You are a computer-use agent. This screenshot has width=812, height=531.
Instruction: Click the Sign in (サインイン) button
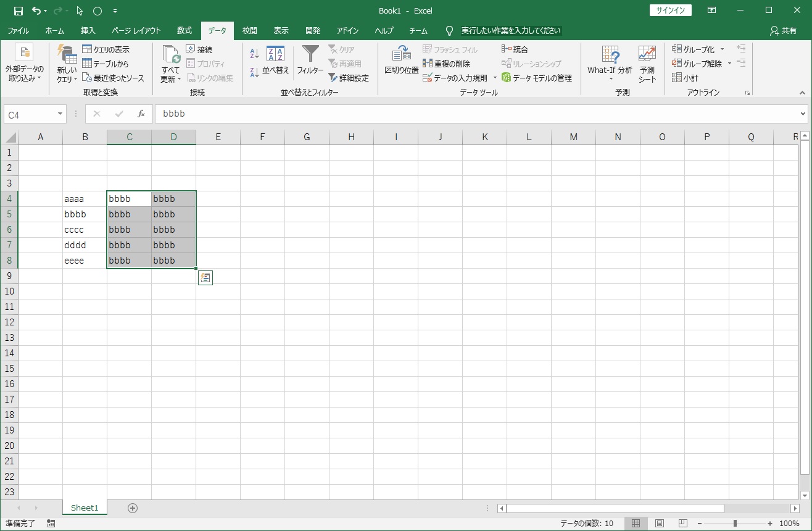coord(671,10)
